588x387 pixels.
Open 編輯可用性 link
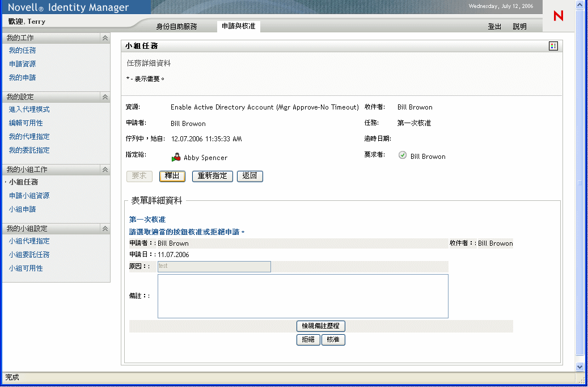coord(26,123)
